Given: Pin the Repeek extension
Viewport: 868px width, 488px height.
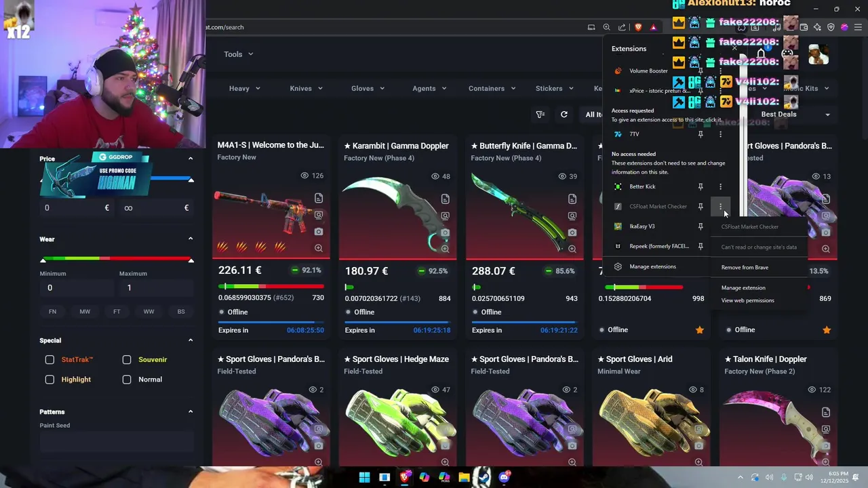Looking at the screenshot, I should coord(701,246).
